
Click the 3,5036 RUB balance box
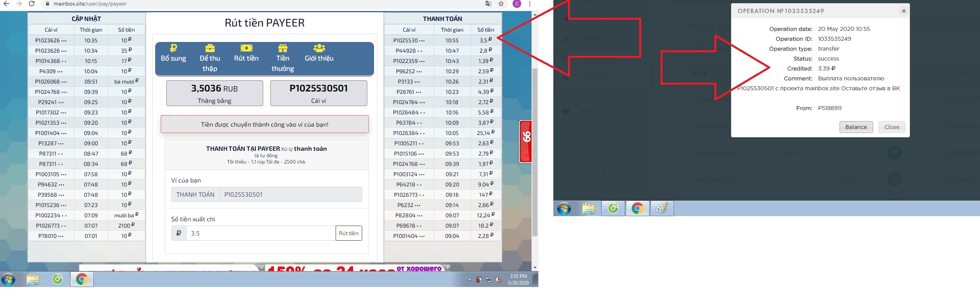click(215, 93)
